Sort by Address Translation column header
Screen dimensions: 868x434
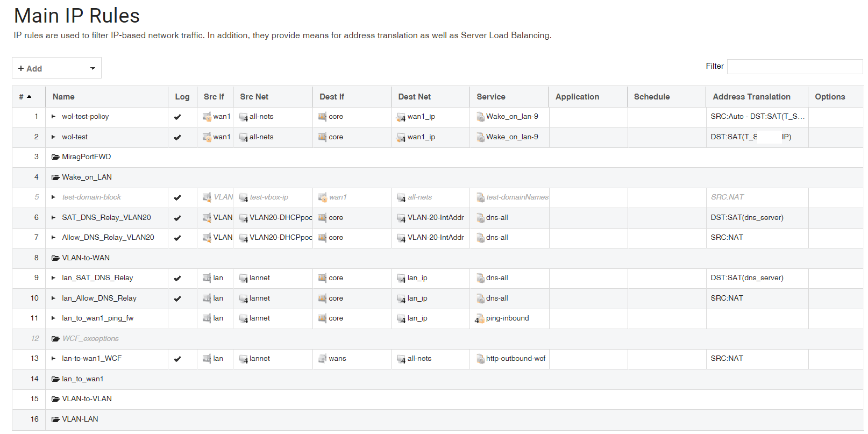pos(751,97)
